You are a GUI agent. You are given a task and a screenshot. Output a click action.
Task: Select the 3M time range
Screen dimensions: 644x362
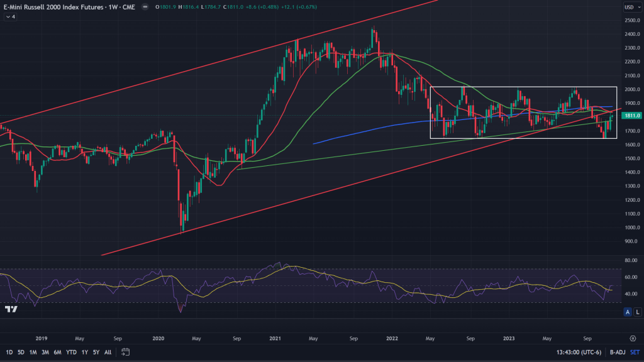click(45, 351)
